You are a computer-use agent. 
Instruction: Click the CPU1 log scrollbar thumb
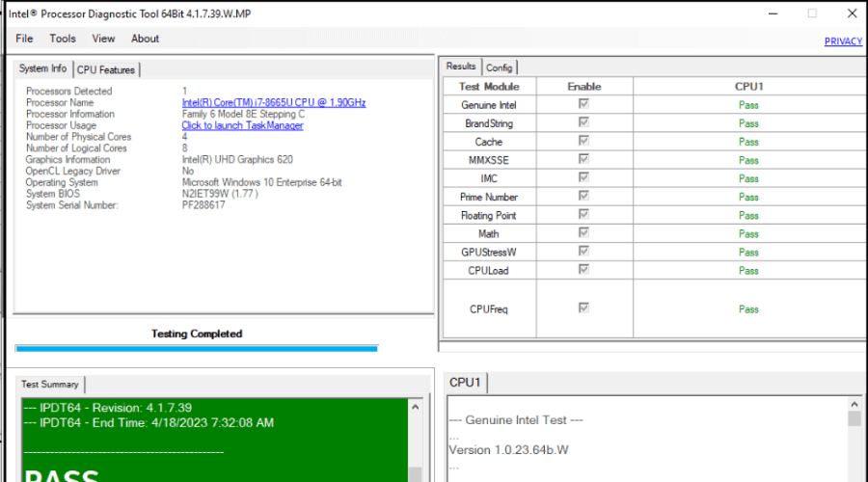click(854, 419)
